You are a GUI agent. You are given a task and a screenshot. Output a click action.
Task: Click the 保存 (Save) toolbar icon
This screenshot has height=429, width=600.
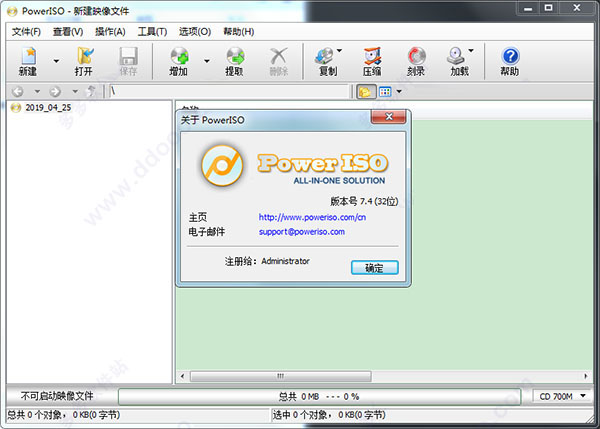(128, 61)
